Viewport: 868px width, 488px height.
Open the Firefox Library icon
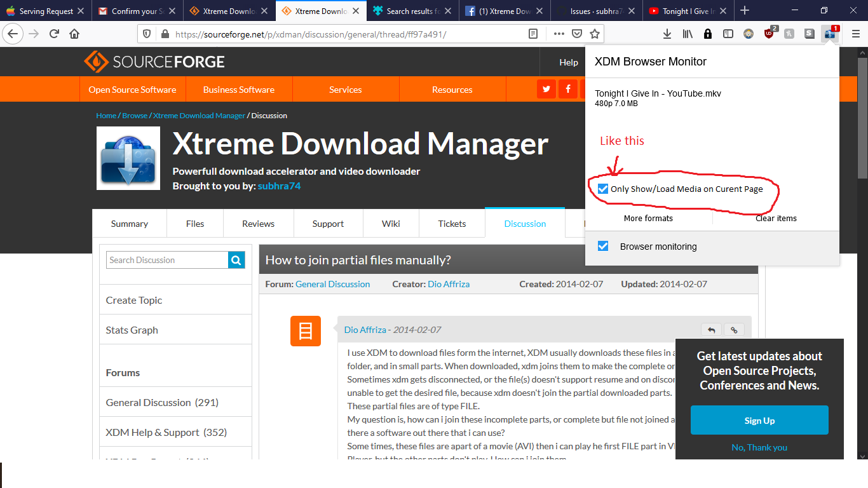(688, 33)
